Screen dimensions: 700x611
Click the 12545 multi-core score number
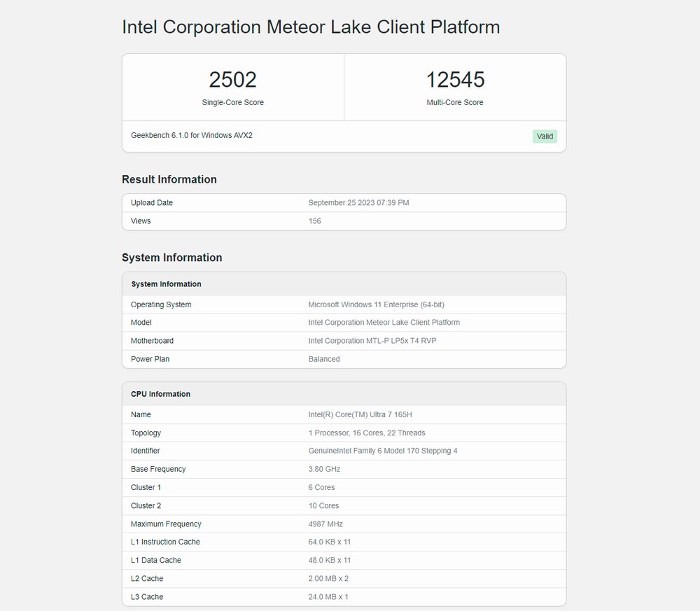click(x=455, y=80)
